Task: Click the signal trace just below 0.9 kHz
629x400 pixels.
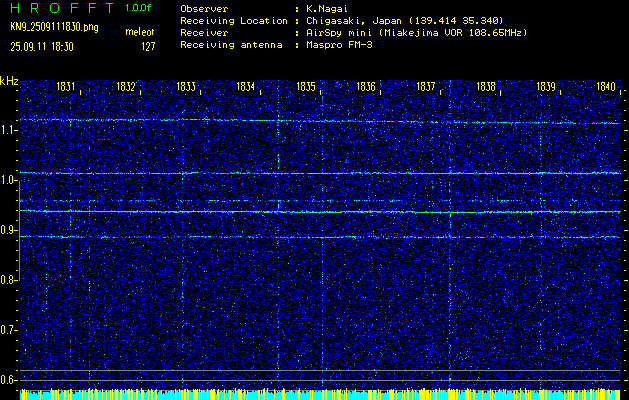Action: tap(320, 237)
